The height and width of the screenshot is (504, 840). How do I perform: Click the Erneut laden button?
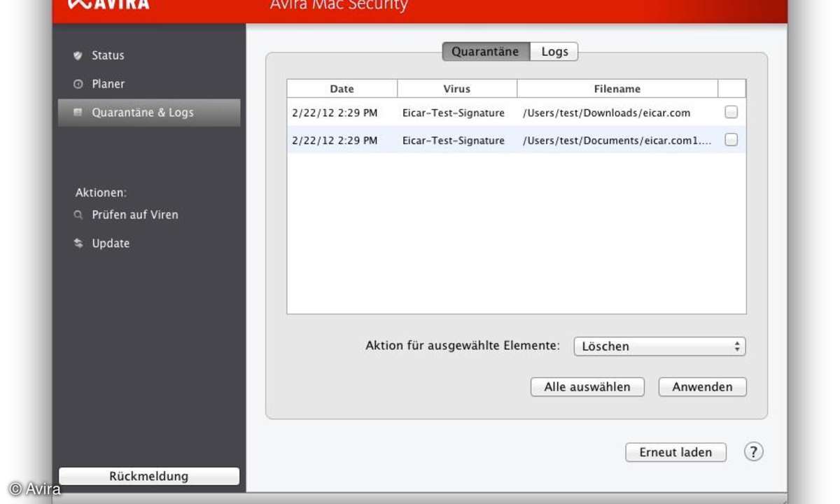coord(675,452)
